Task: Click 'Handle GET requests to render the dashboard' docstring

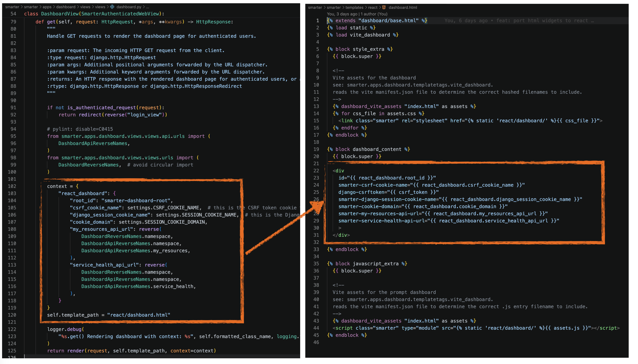Action: [151, 36]
